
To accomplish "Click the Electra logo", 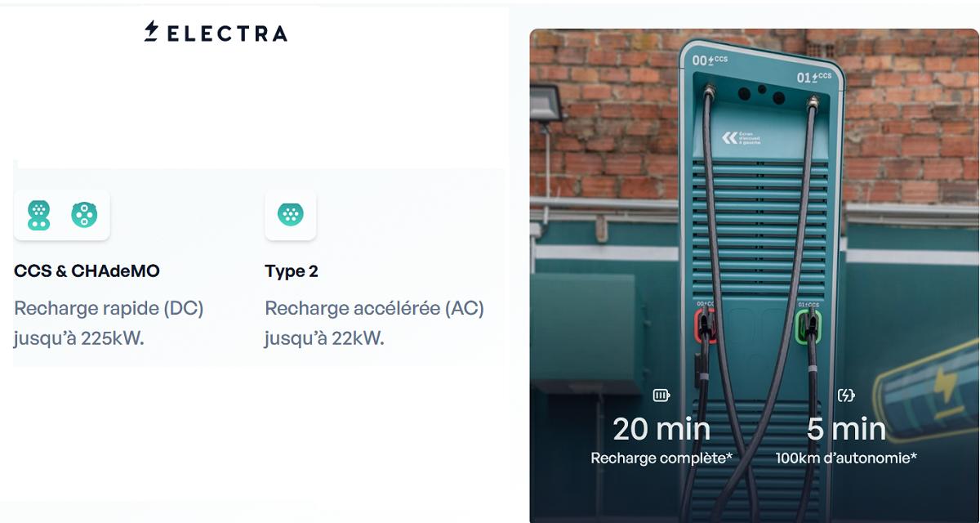I will click(x=216, y=33).
